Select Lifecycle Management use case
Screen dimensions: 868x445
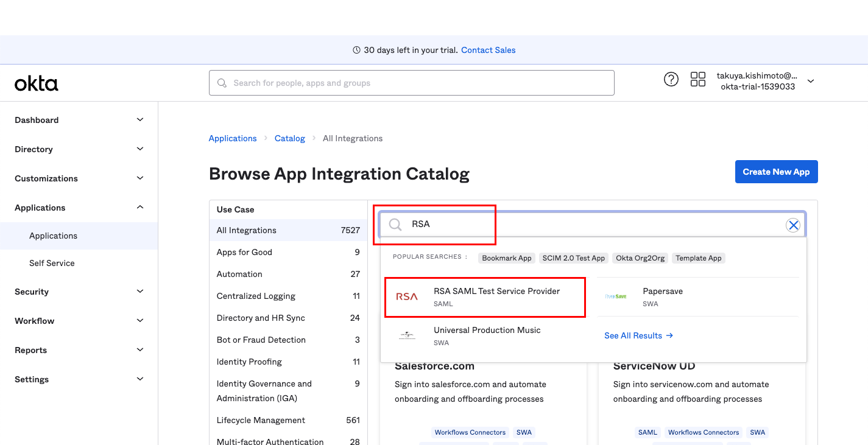coord(261,420)
